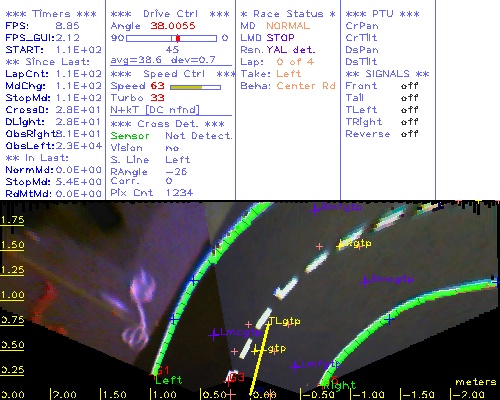Click the Lmcgtp blue cross marker
500x400 pixels.
214,334
